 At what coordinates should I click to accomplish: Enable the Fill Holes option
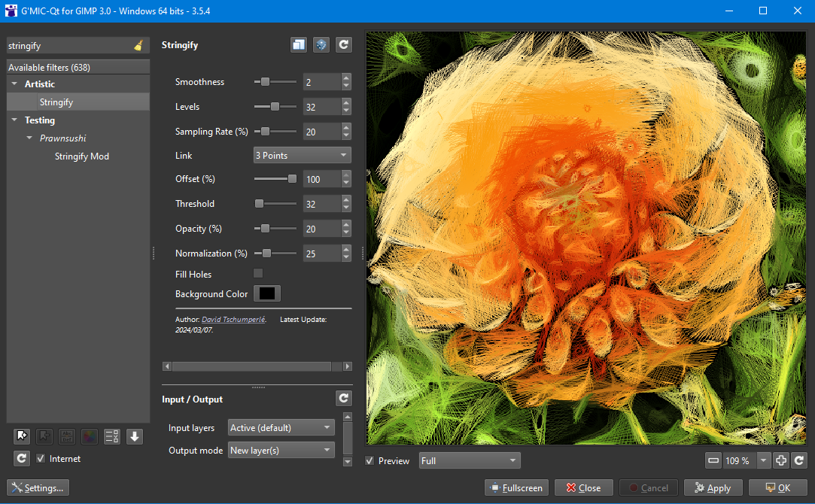pyautogui.click(x=257, y=274)
